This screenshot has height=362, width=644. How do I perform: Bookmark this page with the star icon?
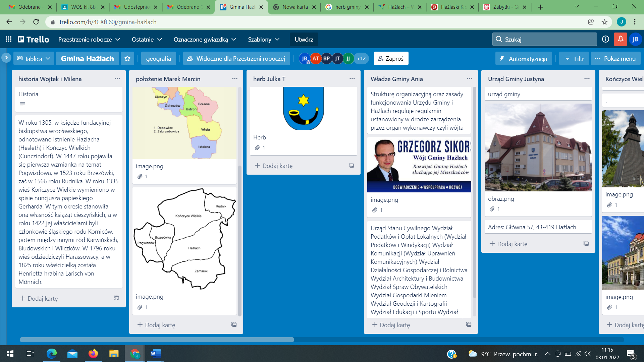tap(604, 22)
